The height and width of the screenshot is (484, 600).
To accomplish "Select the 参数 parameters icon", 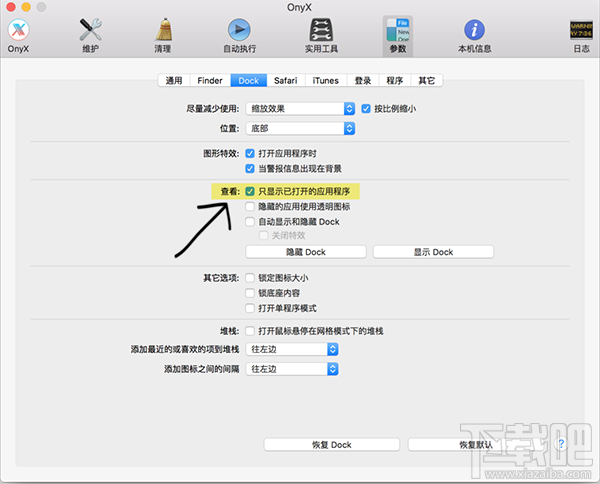I will click(398, 36).
